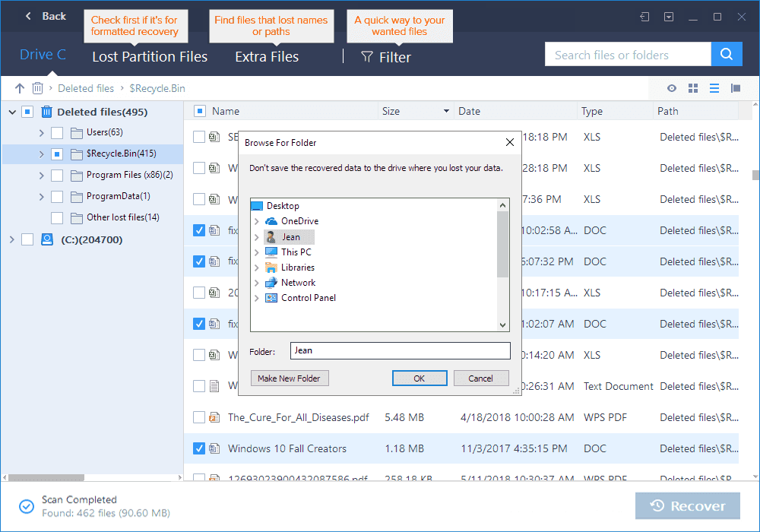Expand Network in the folder dialog

point(257,283)
